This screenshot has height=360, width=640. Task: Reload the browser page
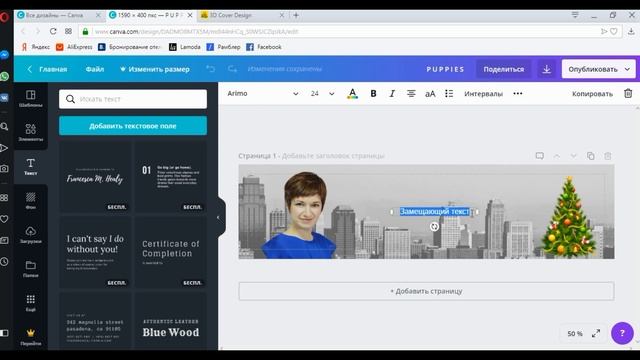click(x=53, y=31)
